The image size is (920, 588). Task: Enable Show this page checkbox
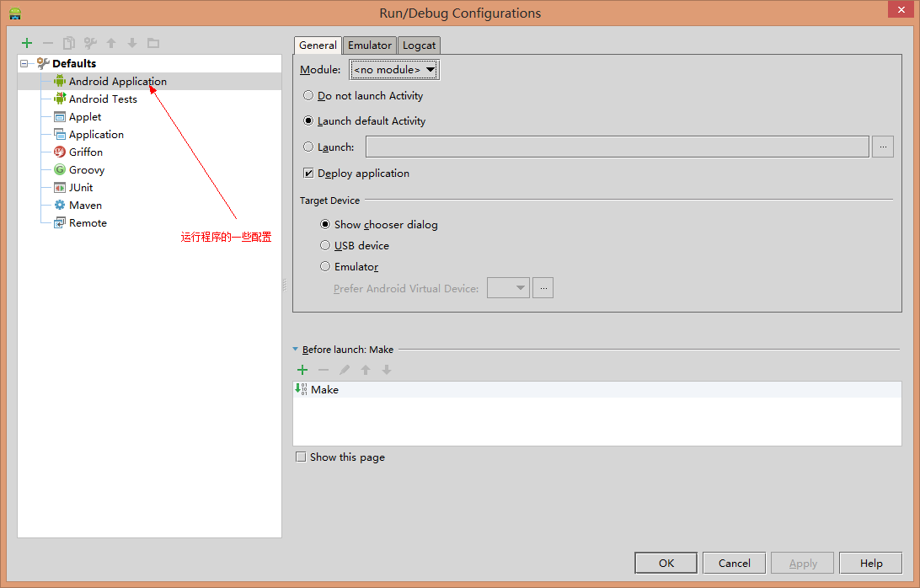pyautogui.click(x=301, y=457)
